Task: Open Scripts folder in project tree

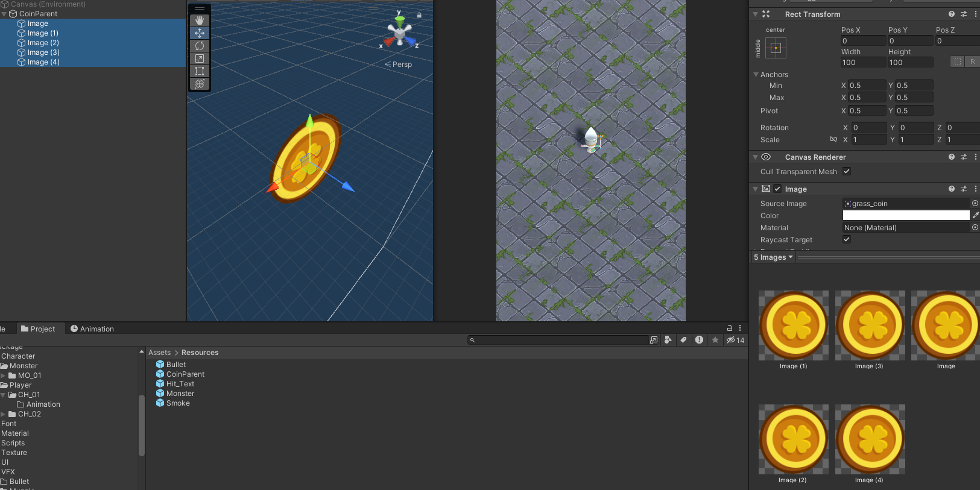Action: click(13, 443)
